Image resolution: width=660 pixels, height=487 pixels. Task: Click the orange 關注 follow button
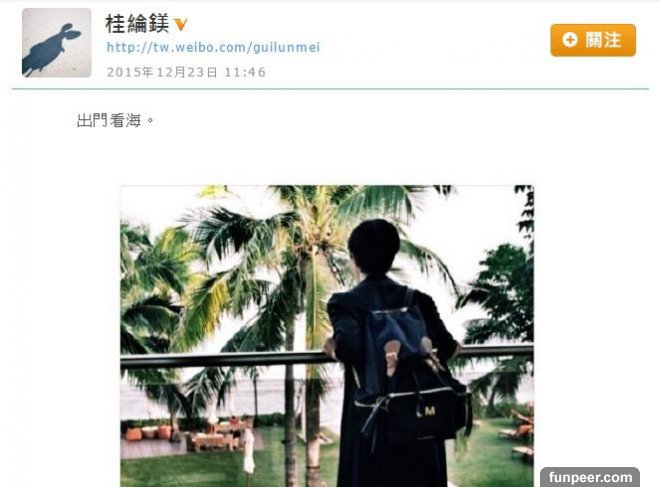(593, 40)
